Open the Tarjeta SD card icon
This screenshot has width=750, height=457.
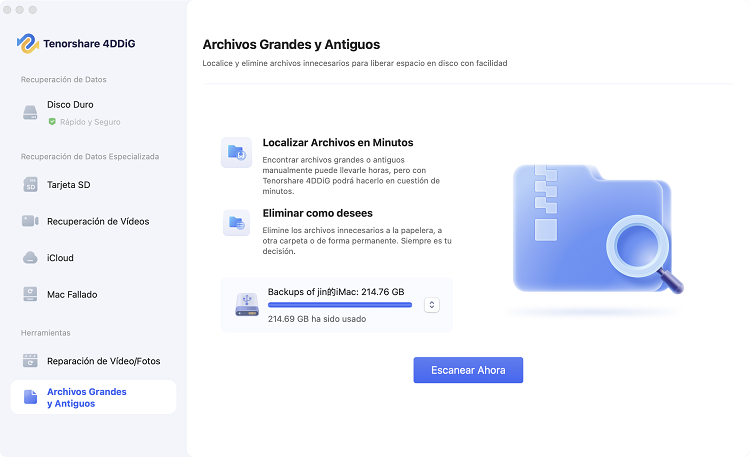click(30, 185)
